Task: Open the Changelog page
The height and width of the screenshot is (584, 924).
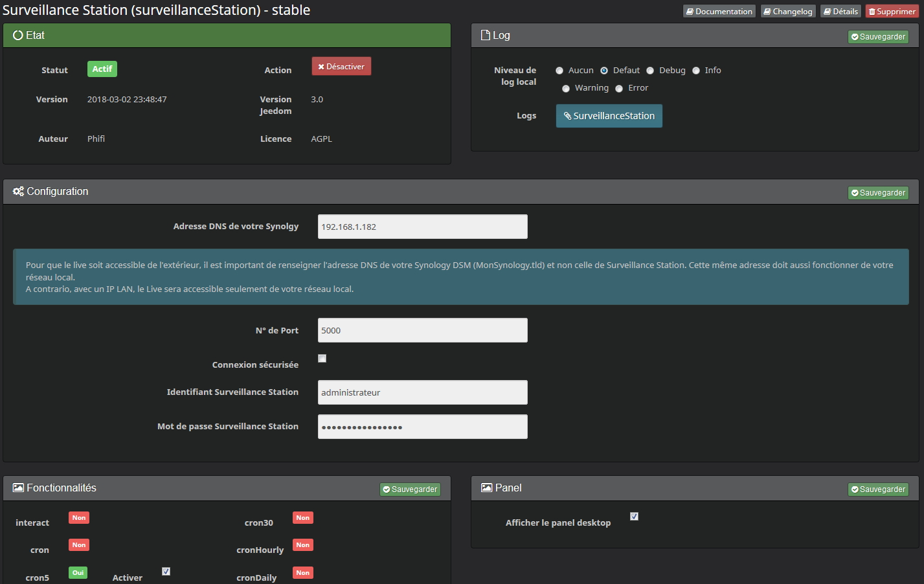Action: 788,12
